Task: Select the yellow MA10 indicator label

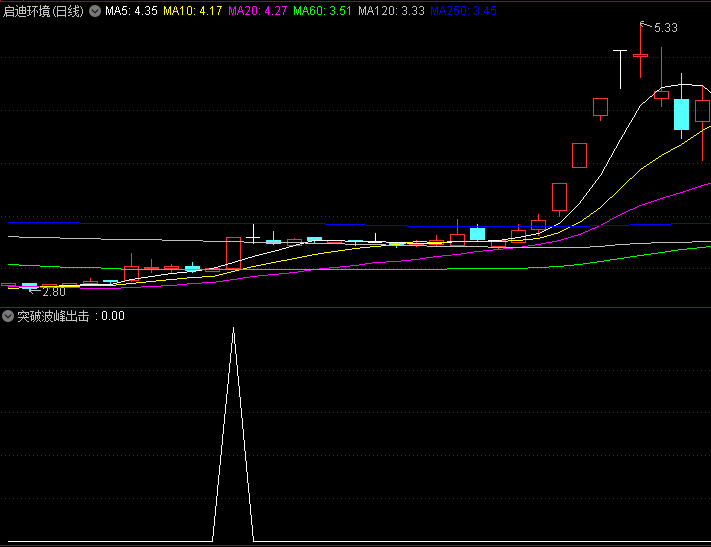Action: click(x=192, y=11)
